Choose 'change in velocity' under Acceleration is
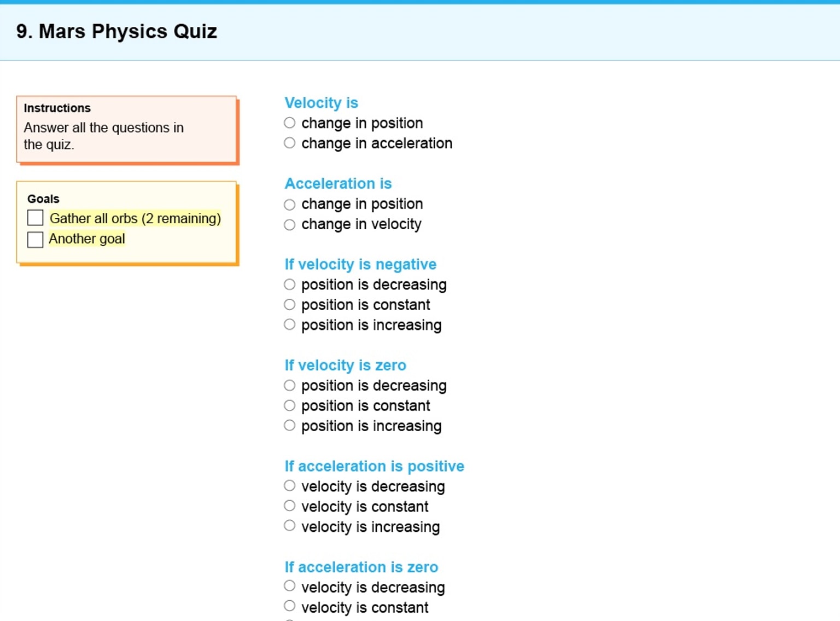 290,225
